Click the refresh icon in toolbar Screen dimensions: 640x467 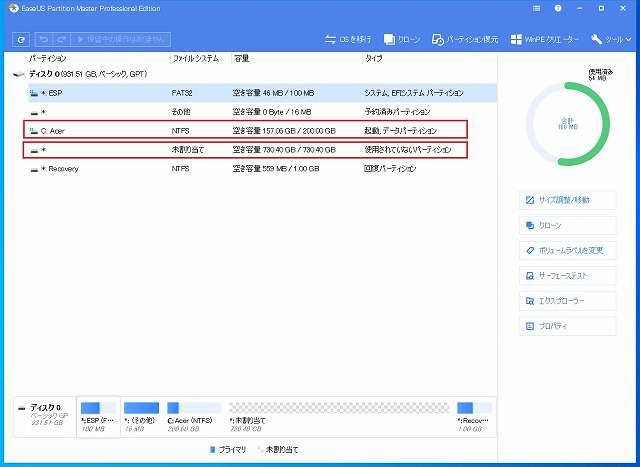(x=21, y=40)
